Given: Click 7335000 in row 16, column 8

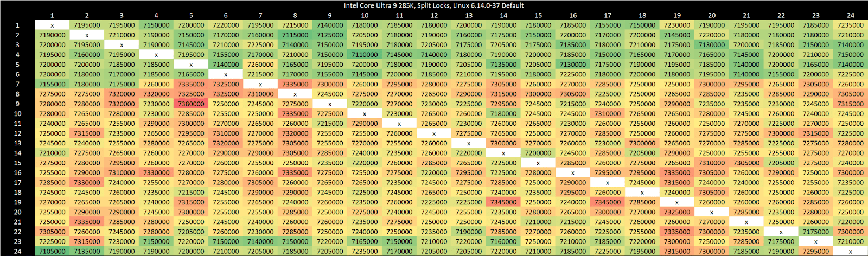Looking at the screenshot, I should pyautogui.click(x=295, y=172).
